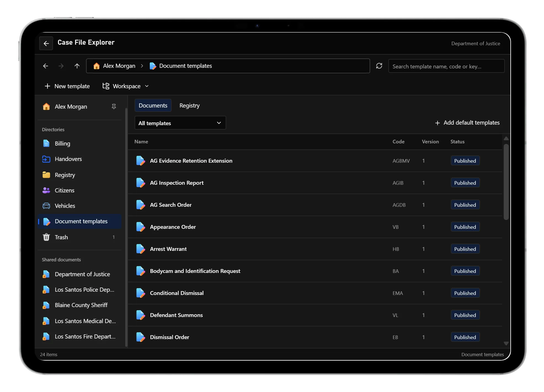Switch to the Registry tab
Viewport: 544px width, 392px height.
(x=189, y=105)
